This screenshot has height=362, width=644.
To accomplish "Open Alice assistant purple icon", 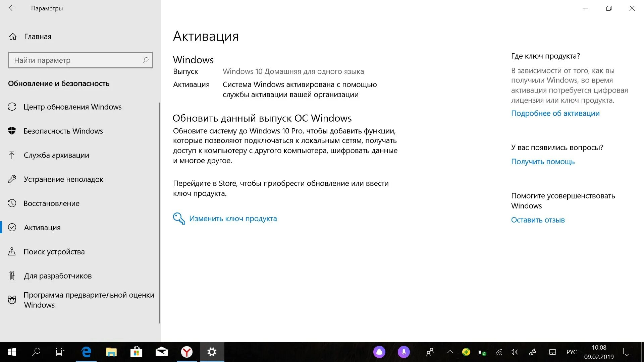I will (x=379, y=352).
